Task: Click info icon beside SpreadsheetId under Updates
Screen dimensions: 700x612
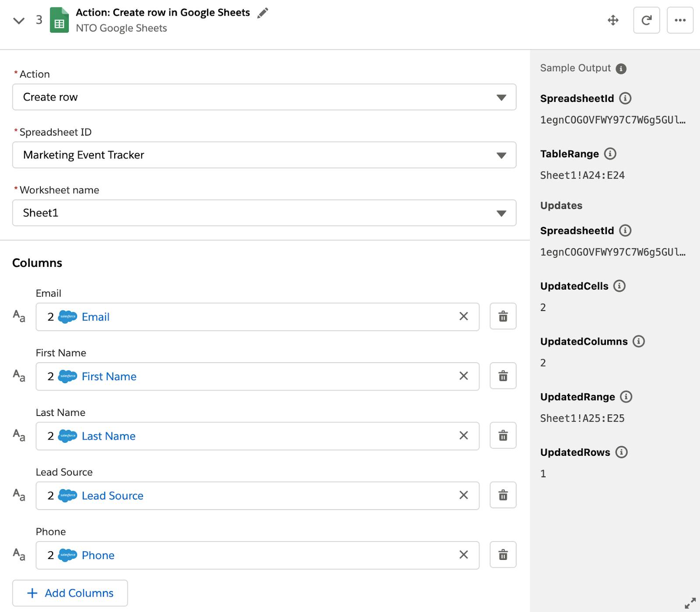Action: [625, 230]
